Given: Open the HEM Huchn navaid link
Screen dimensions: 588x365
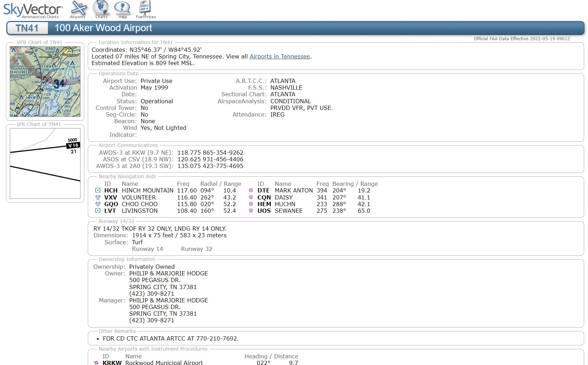Looking at the screenshot, I should pos(264,204).
